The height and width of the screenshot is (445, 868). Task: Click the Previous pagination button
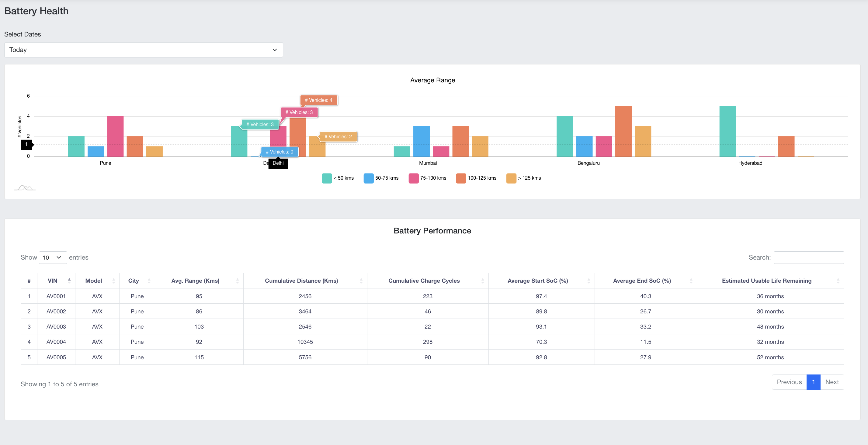(x=789, y=382)
